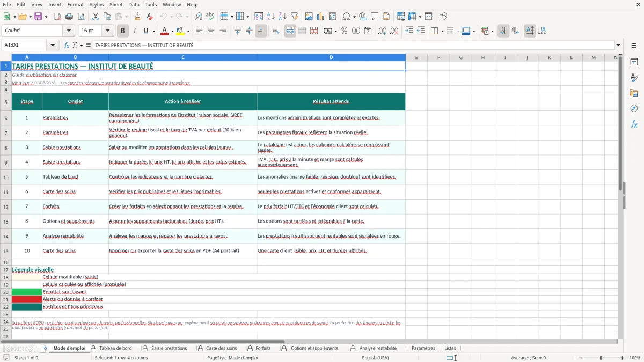Open sidebar Gallery icon
Viewport: 644px width, 362px height.
[x=634, y=93]
